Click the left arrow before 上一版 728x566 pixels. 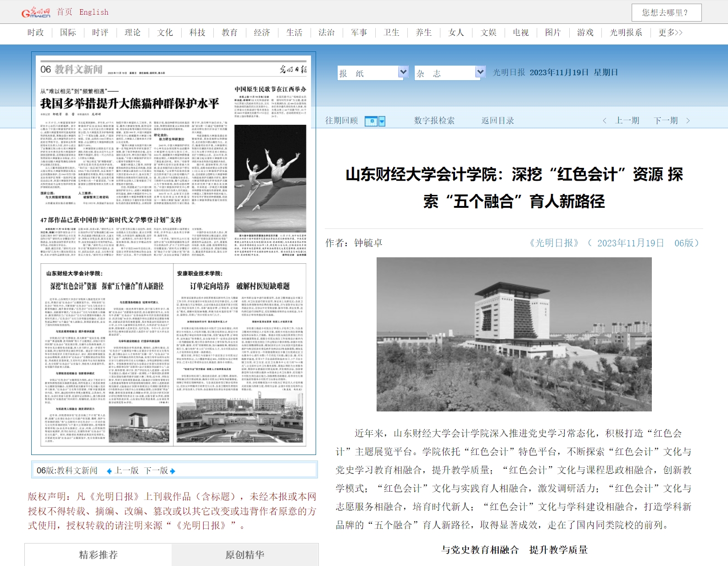(x=109, y=471)
